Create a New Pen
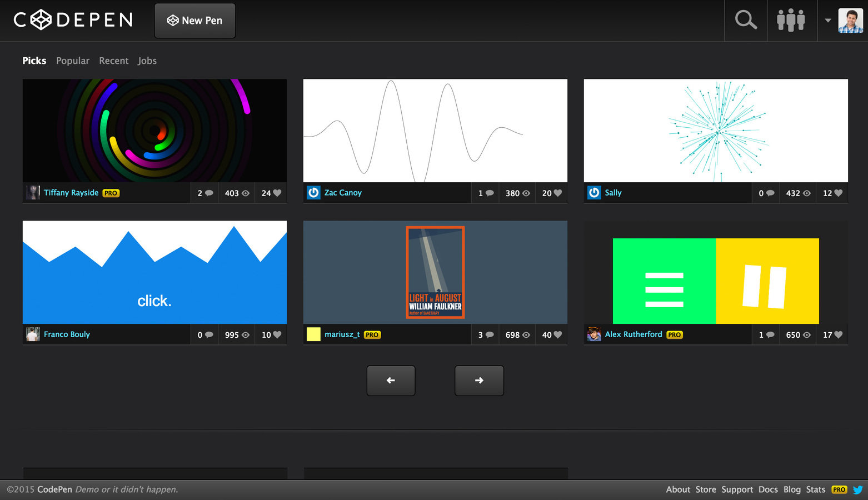The image size is (868, 500). tap(195, 21)
